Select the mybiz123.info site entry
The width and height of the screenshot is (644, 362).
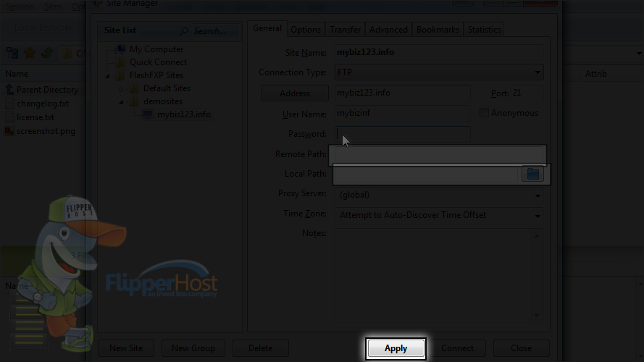(183, 114)
